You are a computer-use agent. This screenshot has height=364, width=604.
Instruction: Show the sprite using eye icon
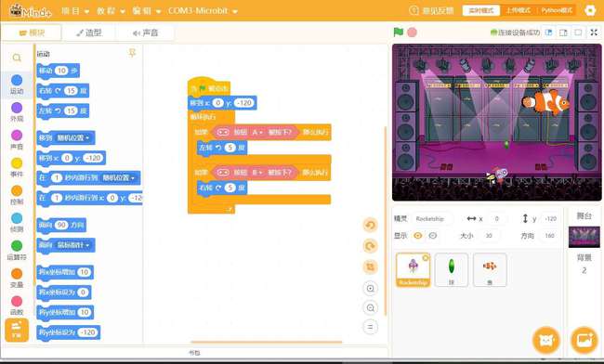[417, 236]
